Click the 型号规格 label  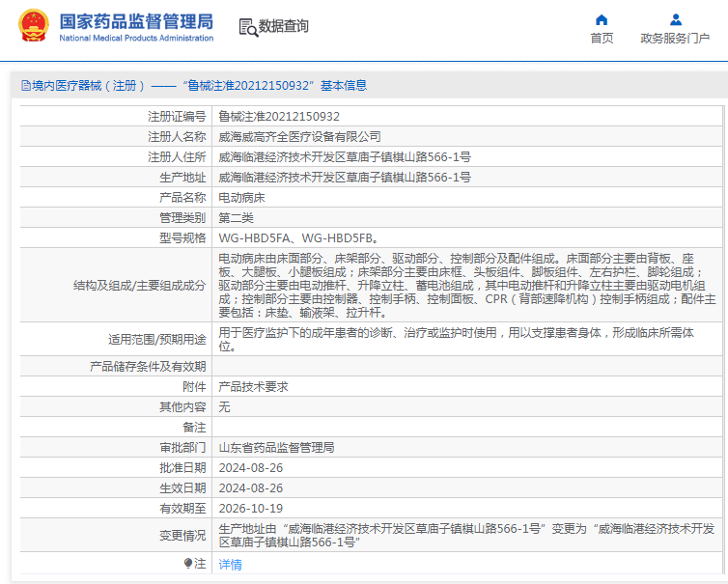click(182, 238)
